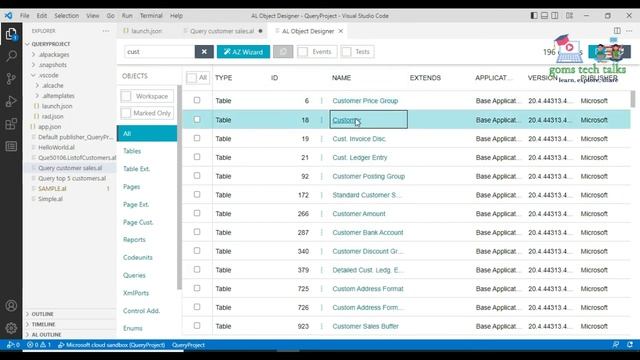Split the editor right
The image size is (640, 360).
(617, 31)
